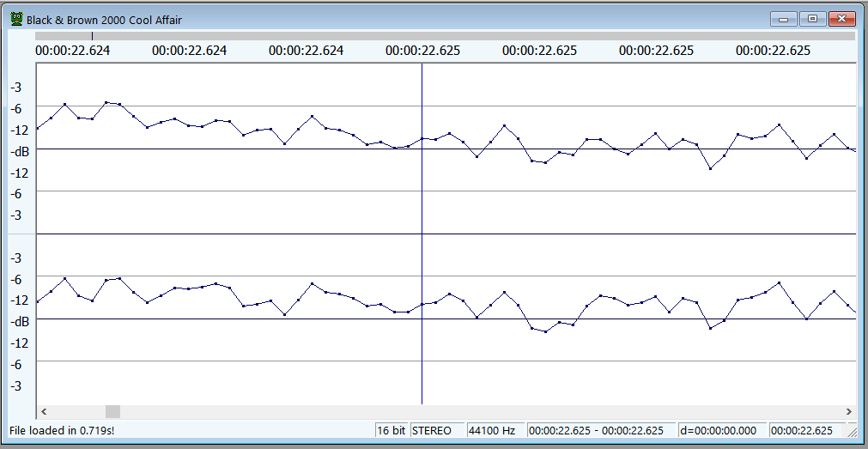The height and width of the screenshot is (449, 868).
Task: Click the overview bar position marker at top
Action: (93, 36)
